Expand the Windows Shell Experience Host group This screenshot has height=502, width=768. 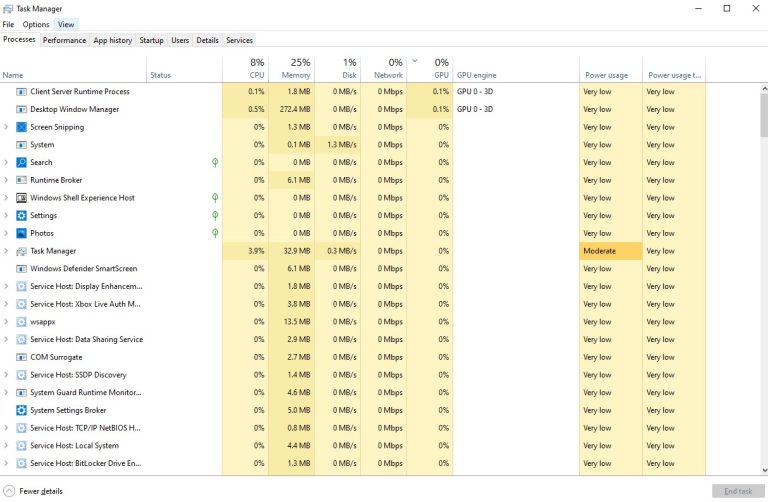pos(6,198)
